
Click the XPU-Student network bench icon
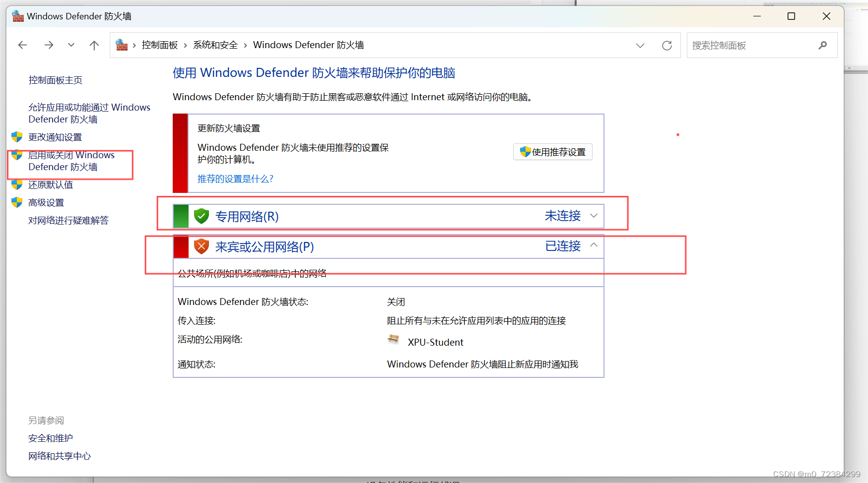(394, 340)
